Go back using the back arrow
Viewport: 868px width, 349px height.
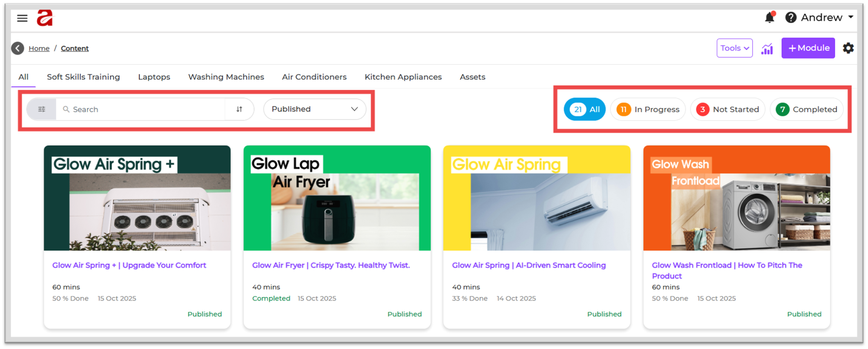[x=17, y=48]
